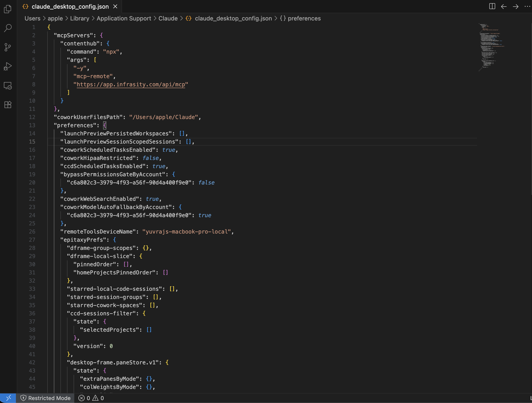This screenshot has height=403, width=532.
Task: Click the "/Users/apple/Claude" path value
Action: (164, 117)
